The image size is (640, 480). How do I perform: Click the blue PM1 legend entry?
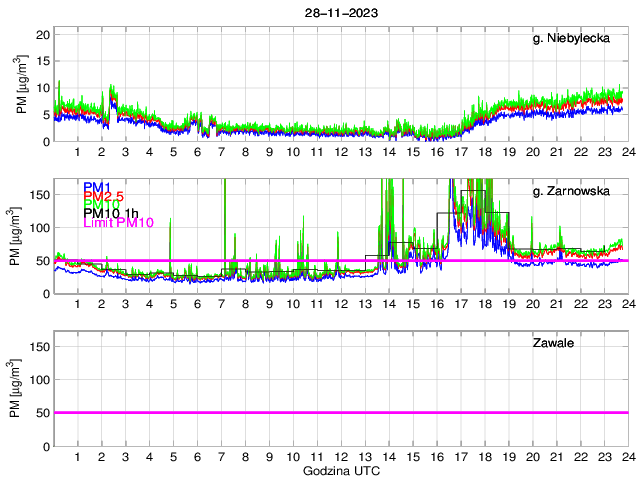[x=98, y=187]
